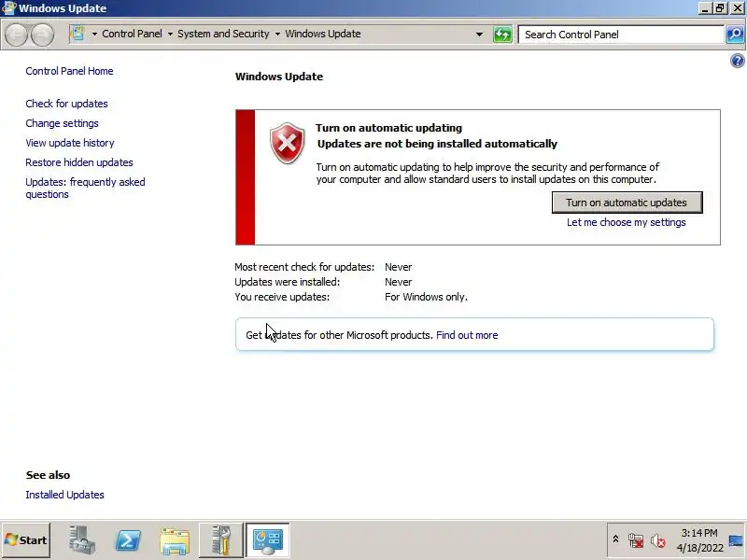Click Let me choose my settings link
This screenshot has width=747, height=560.
[626, 222]
